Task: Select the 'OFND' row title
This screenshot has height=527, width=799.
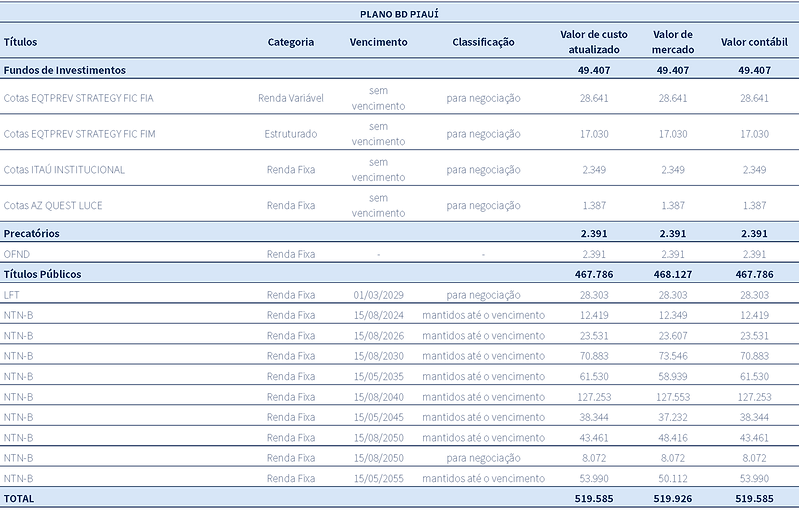Action: [16, 254]
